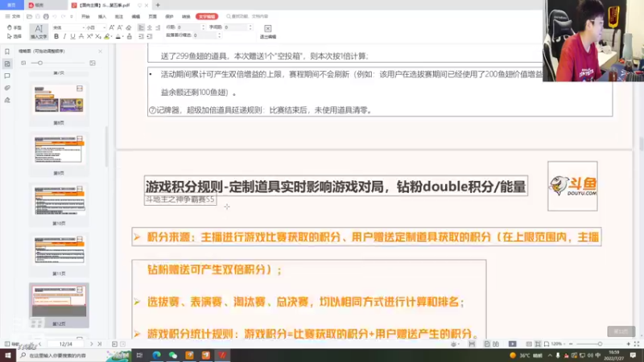Screen dimensions: 644x362
Task: Go to the next page arrow
Action: click(x=91, y=344)
